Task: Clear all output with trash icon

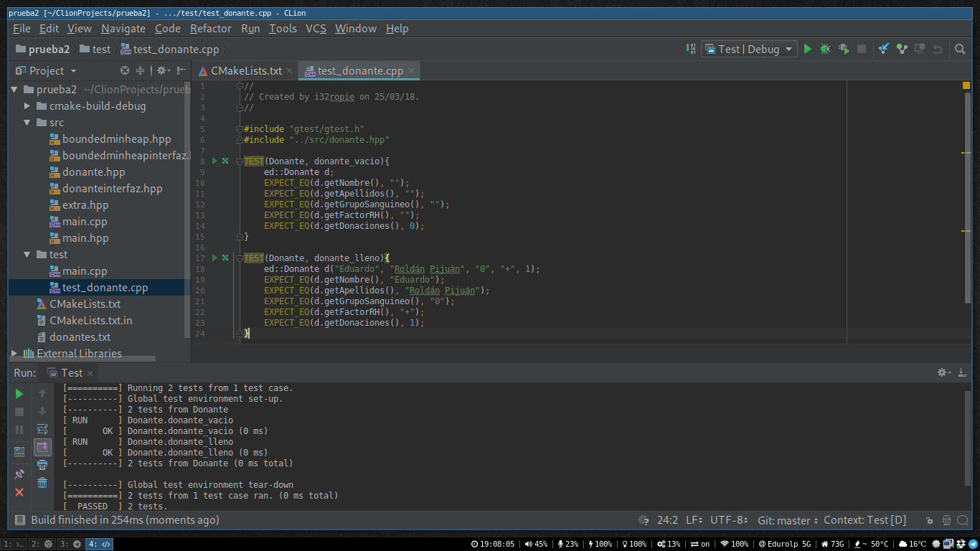Action: click(42, 483)
